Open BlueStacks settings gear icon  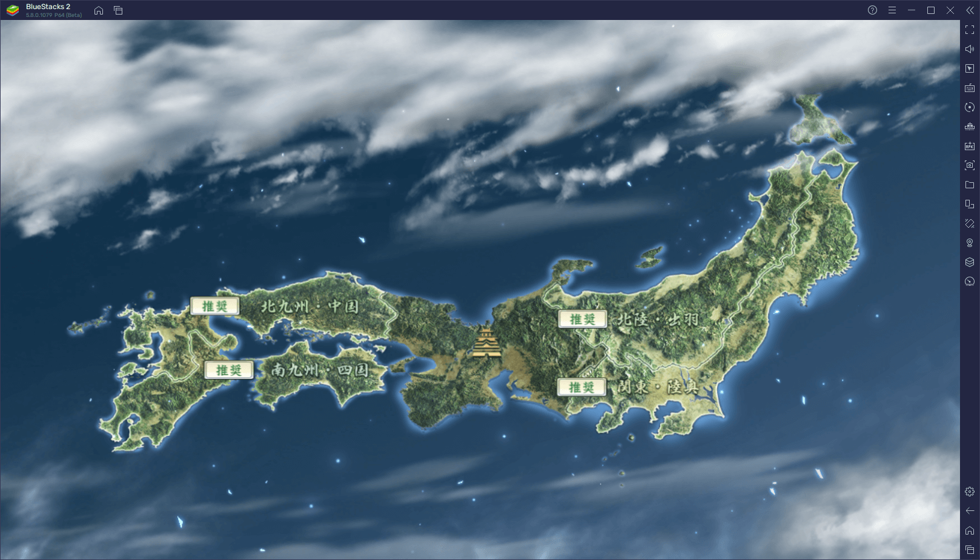[x=970, y=492]
